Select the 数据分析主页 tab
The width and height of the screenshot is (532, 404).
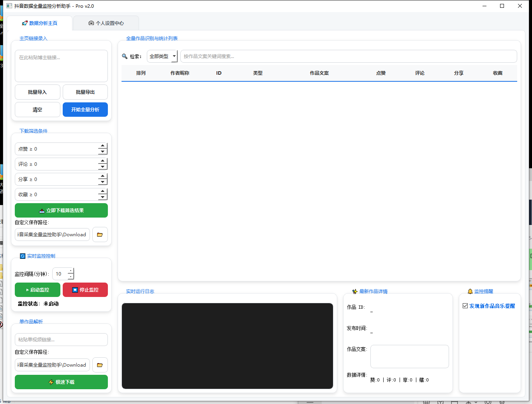[x=40, y=23]
